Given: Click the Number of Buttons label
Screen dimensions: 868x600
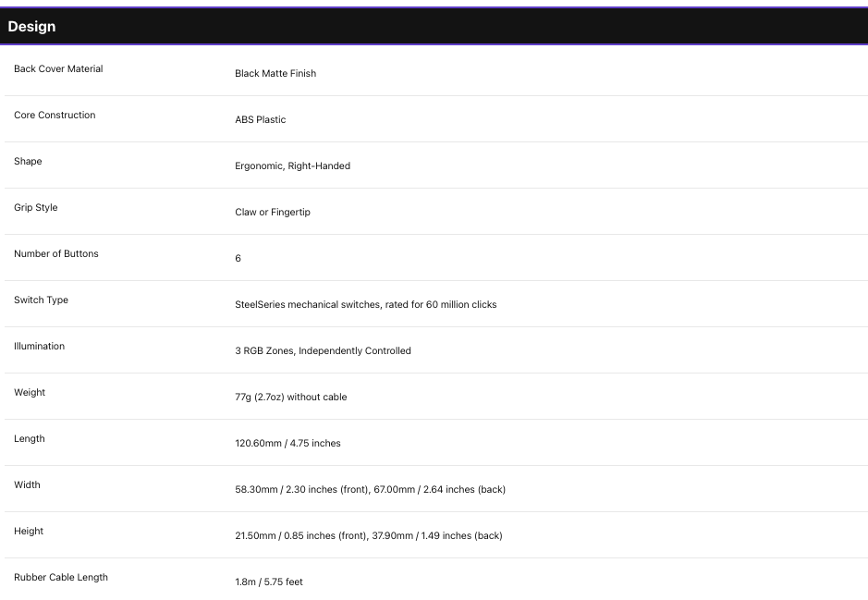Looking at the screenshot, I should coord(55,253).
